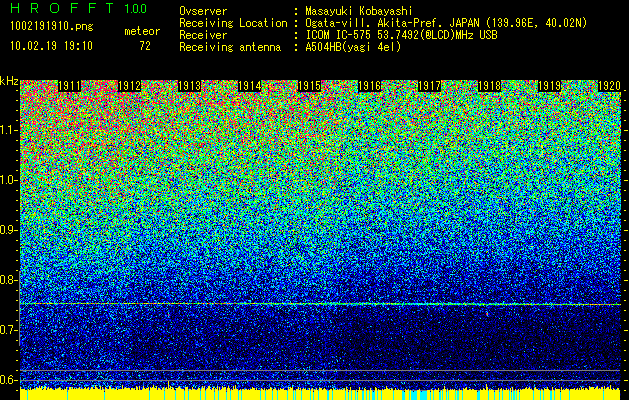Click the 1.1 kHz axis label
Image resolution: width=629 pixels, height=400 pixels.
(8, 131)
